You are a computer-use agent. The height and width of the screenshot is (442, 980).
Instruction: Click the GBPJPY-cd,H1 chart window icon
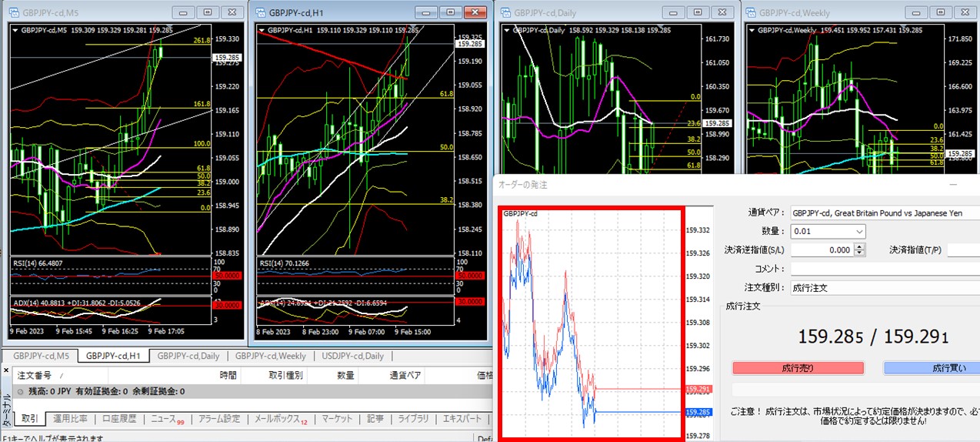pyautogui.click(x=262, y=12)
